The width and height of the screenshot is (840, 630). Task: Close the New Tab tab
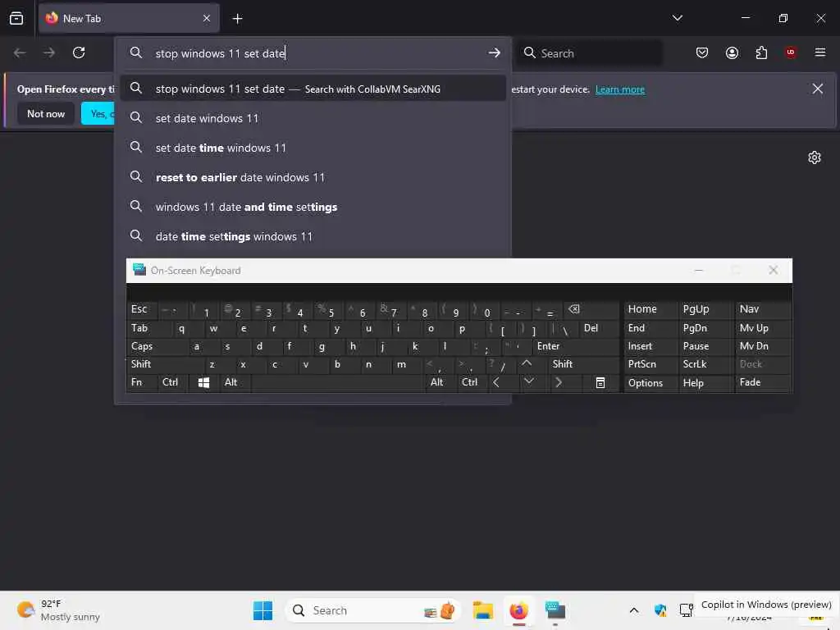click(x=207, y=18)
